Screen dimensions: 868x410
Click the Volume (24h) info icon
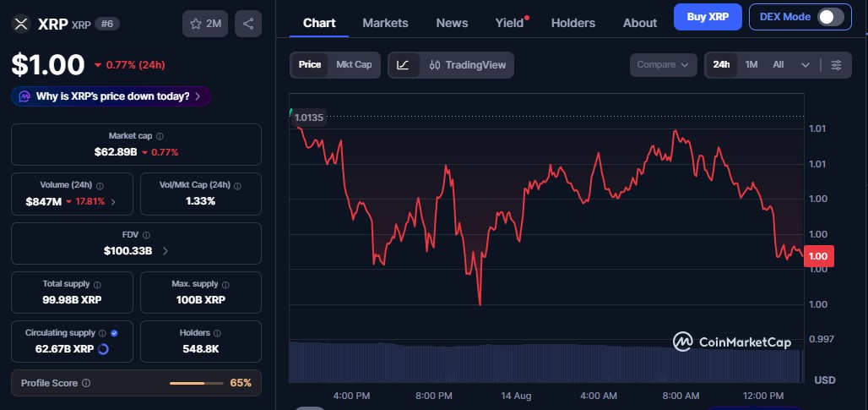100,186
